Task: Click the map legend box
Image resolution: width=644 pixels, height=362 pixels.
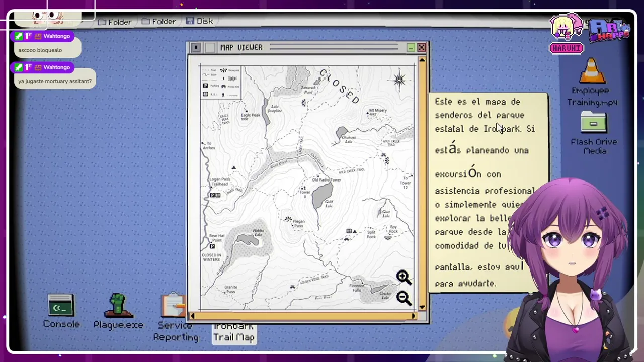Action: [x=220, y=82]
